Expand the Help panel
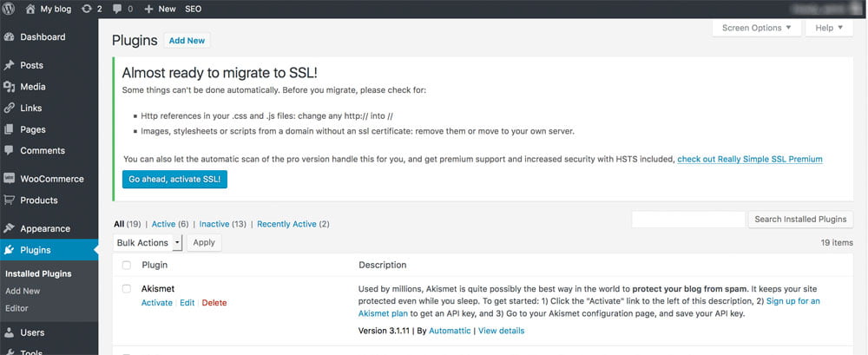 [x=829, y=28]
